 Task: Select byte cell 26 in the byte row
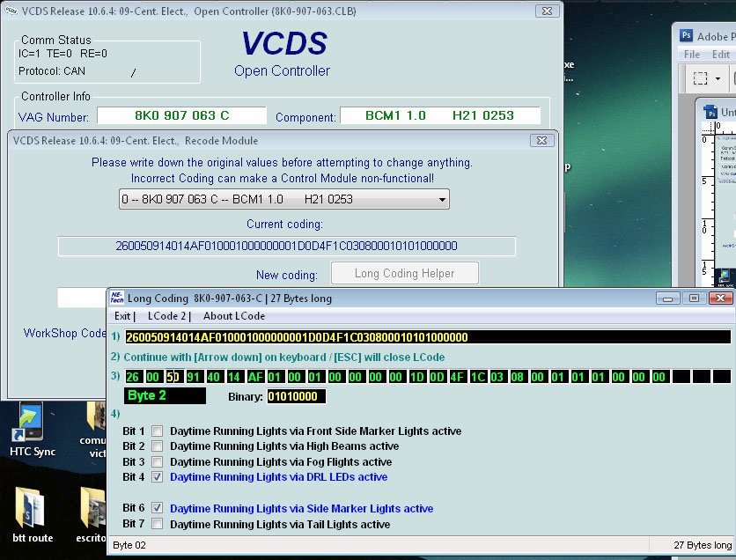(x=132, y=377)
